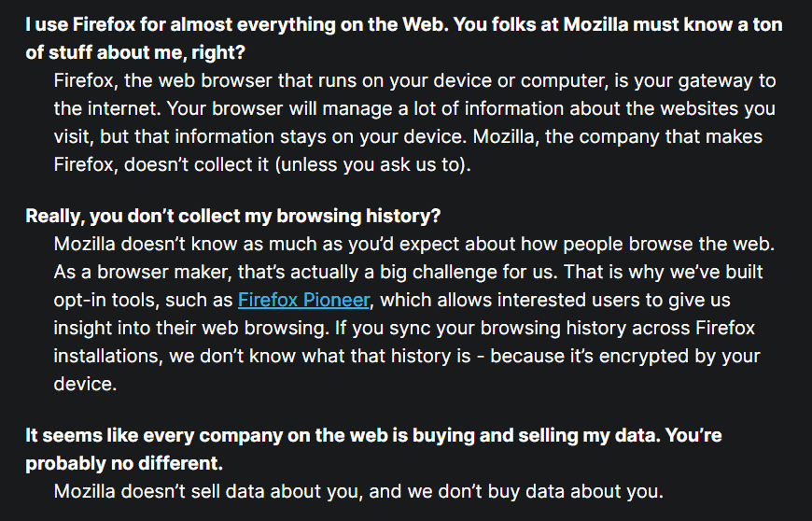This screenshot has width=812, height=521.
Task: Click the line starting "As a browser maker"
Action: point(408,272)
